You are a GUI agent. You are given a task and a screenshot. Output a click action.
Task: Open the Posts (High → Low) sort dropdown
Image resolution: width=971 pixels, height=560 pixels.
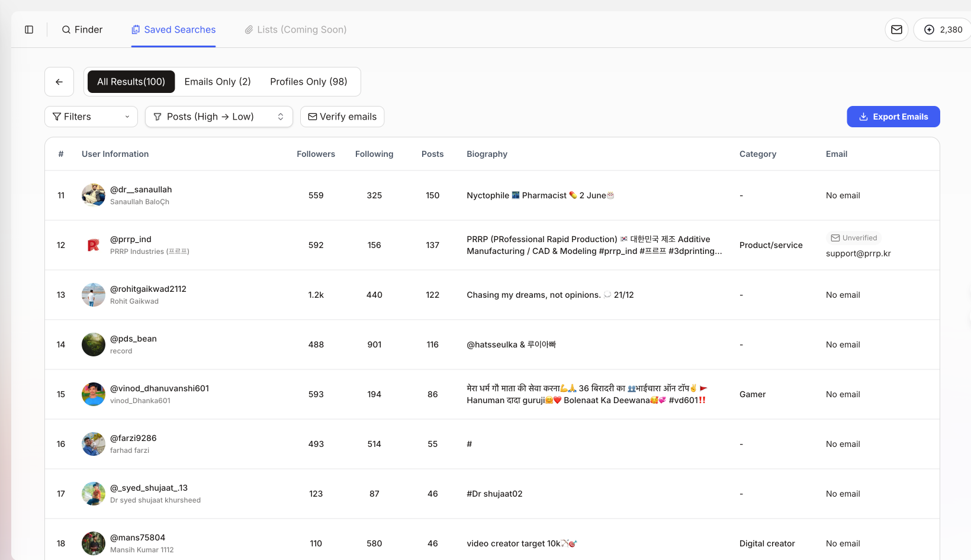(x=219, y=117)
